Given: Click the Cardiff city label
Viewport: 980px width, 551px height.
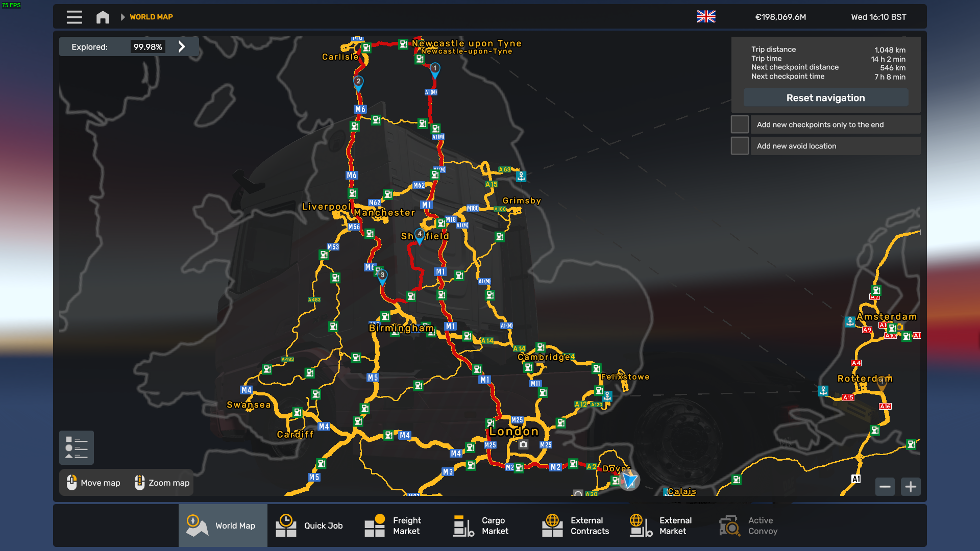Looking at the screenshot, I should [295, 435].
